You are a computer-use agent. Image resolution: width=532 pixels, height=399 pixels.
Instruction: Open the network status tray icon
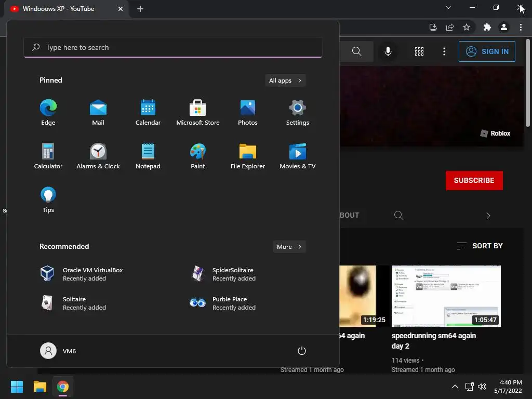[469, 387]
